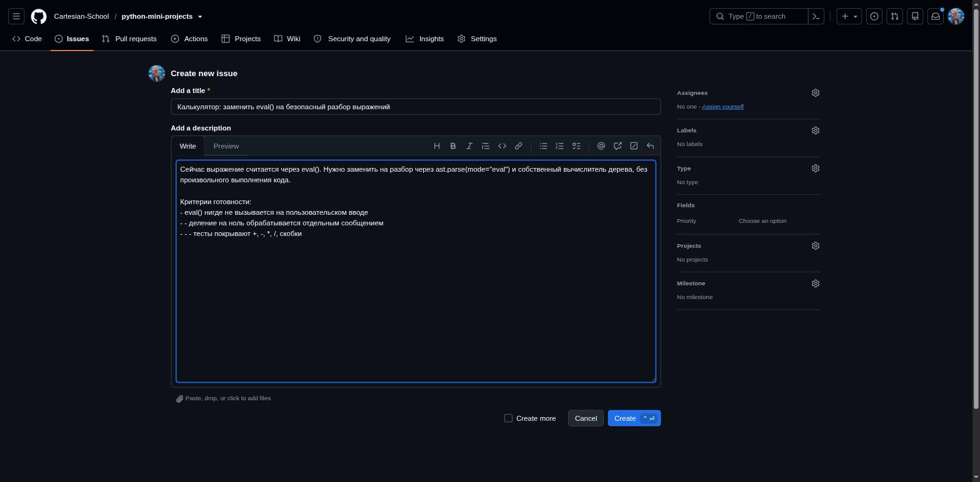Open your repositories icon in the header
This screenshot has width=980, height=482.
click(x=915, y=16)
